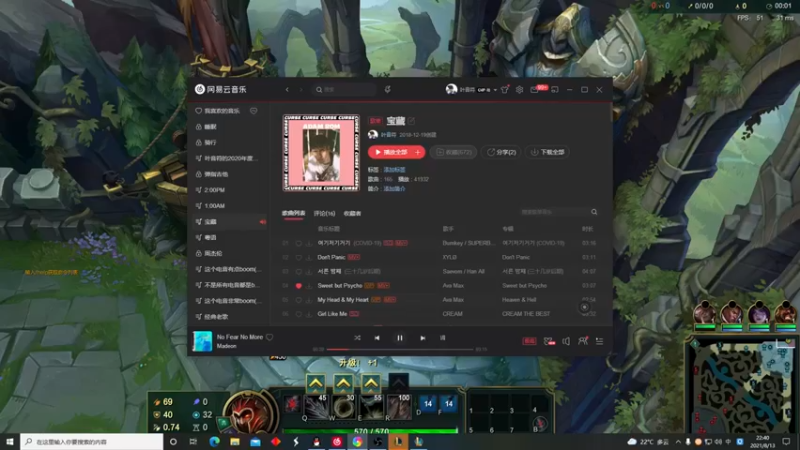Open the sound quality badge in the player bar
This screenshot has height=450, width=800.
[529, 341]
